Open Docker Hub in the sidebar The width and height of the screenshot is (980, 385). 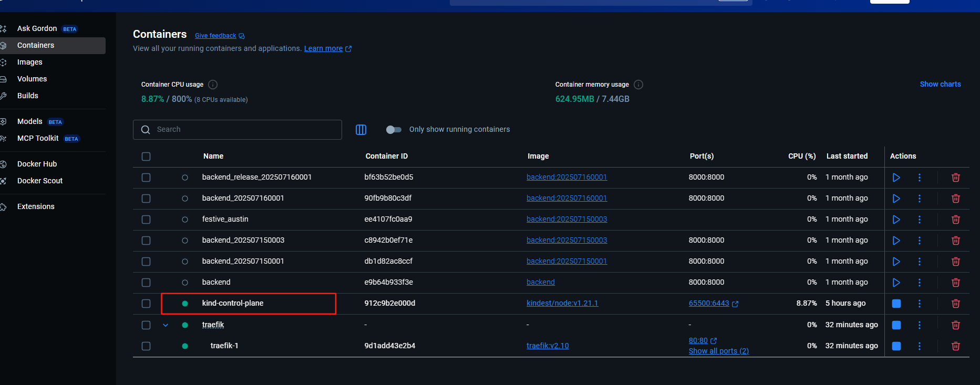click(x=53, y=164)
